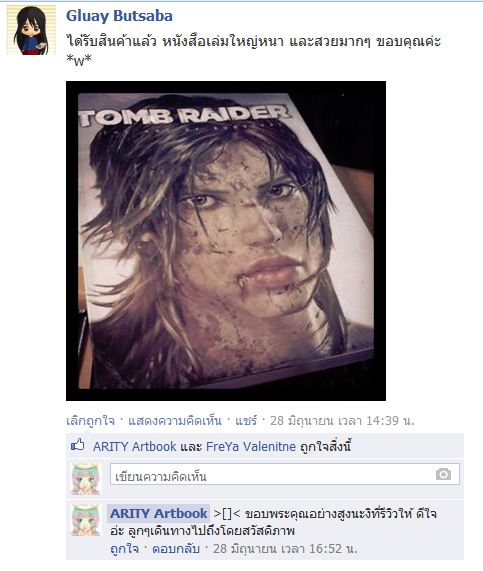Attach a photo using the camera icon

[x=443, y=474]
